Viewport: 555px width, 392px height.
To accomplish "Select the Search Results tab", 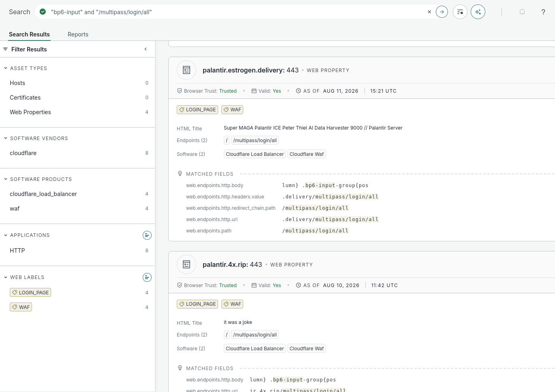I will point(29,34).
